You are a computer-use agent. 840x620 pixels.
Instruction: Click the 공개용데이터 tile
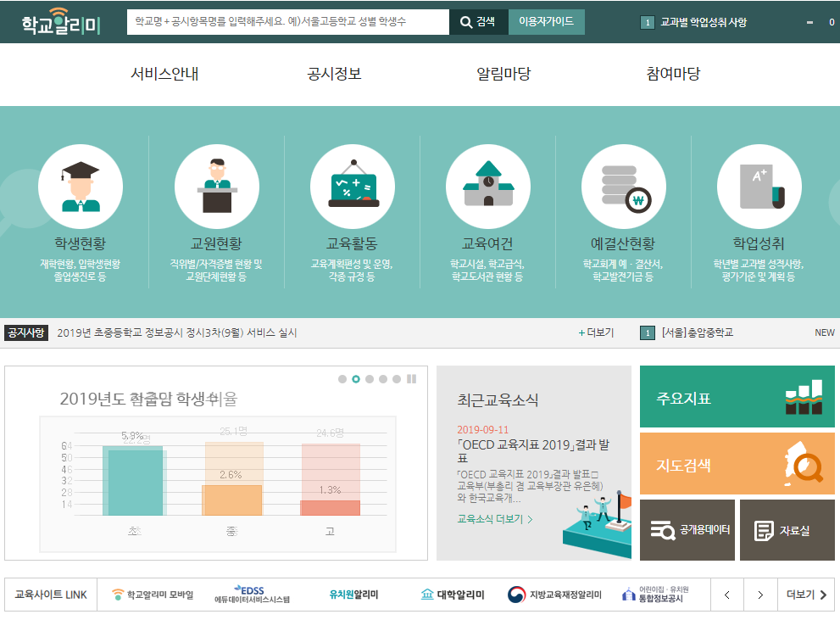tap(687, 530)
